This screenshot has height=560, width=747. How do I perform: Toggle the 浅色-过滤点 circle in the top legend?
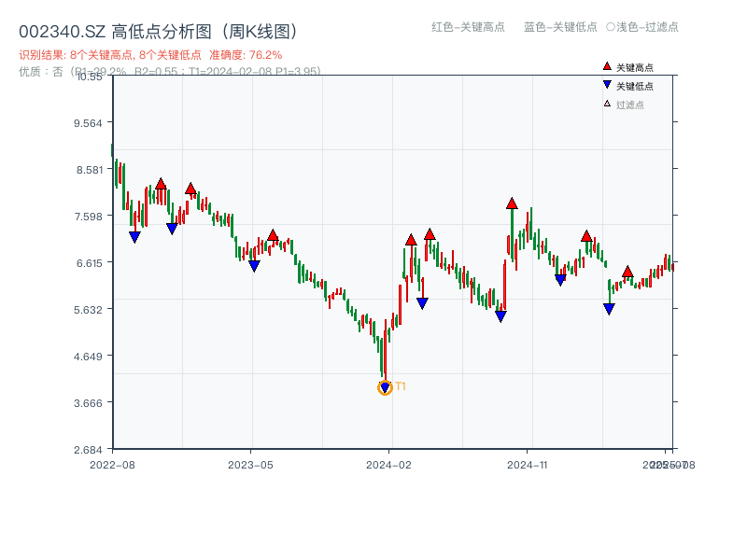click(611, 27)
